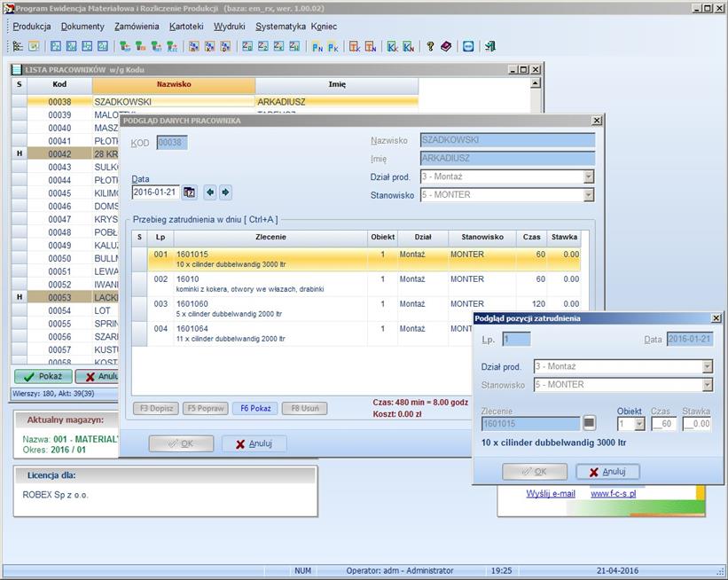Open Stanowisko dropdown in position dialog

(707, 385)
